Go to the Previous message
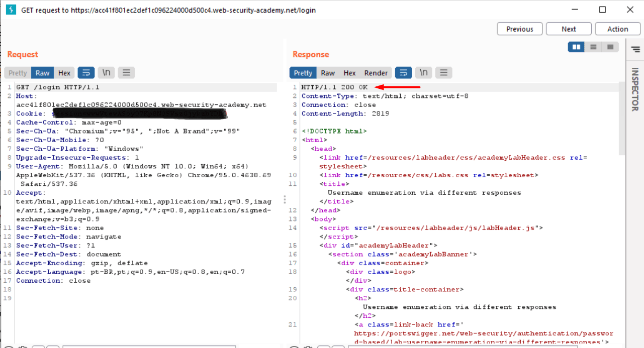 pos(520,29)
